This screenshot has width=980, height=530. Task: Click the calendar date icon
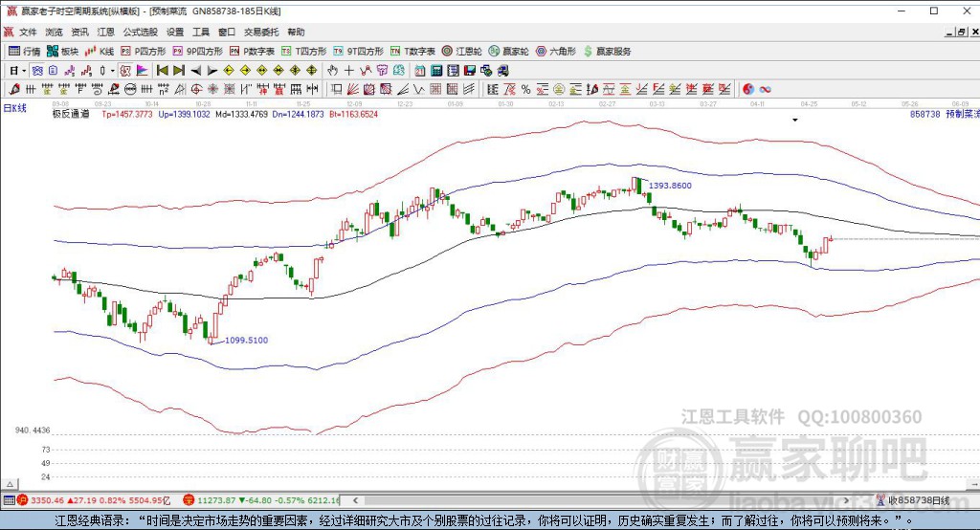[421, 71]
